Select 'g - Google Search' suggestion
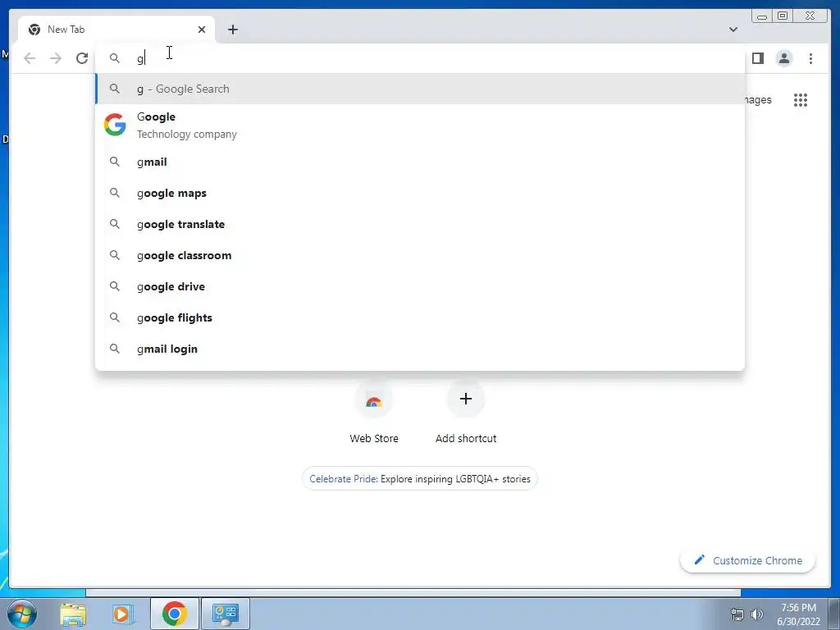Image resolution: width=840 pixels, height=630 pixels. pos(419,89)
